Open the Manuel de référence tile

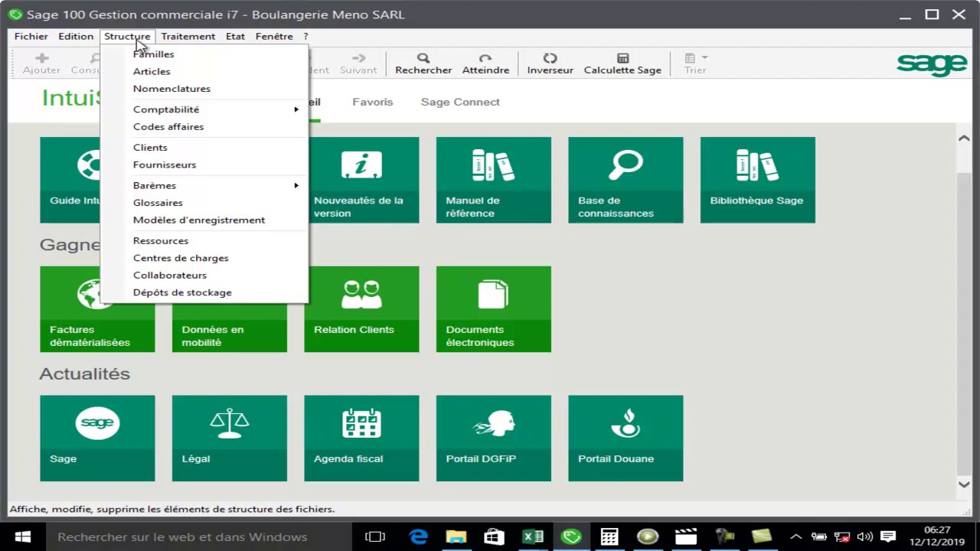coord(493,180)
